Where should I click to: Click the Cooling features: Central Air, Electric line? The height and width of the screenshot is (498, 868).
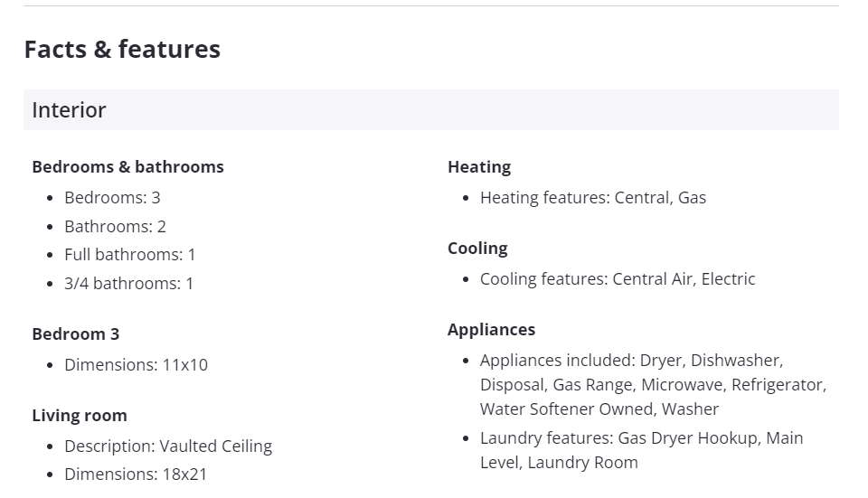point(618,279)
